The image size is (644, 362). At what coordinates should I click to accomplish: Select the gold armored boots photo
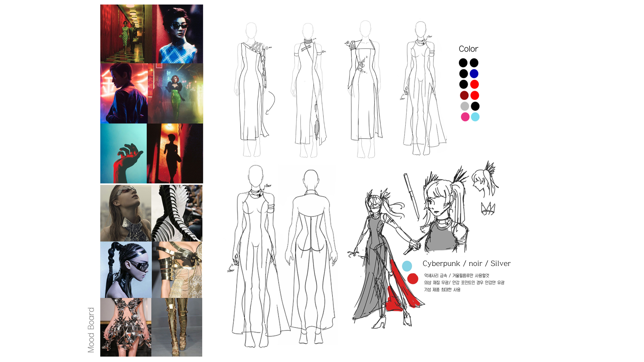click(x=177, y=327)
